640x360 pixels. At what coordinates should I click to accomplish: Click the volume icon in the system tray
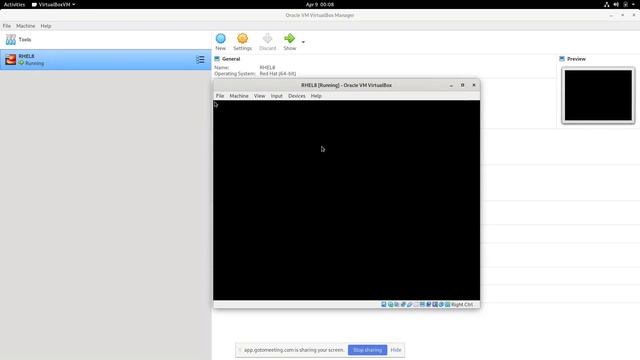(x=616, y=4)
